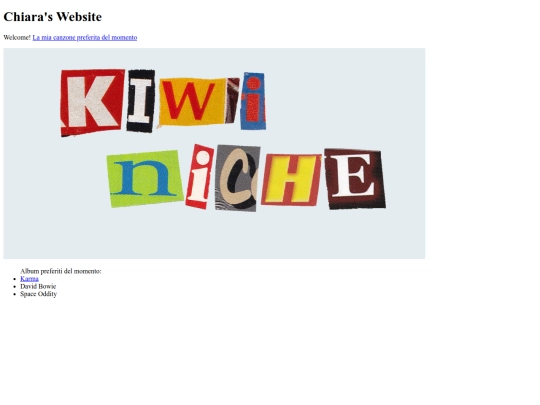Click the yellow H on red cutout

point(291,180)
